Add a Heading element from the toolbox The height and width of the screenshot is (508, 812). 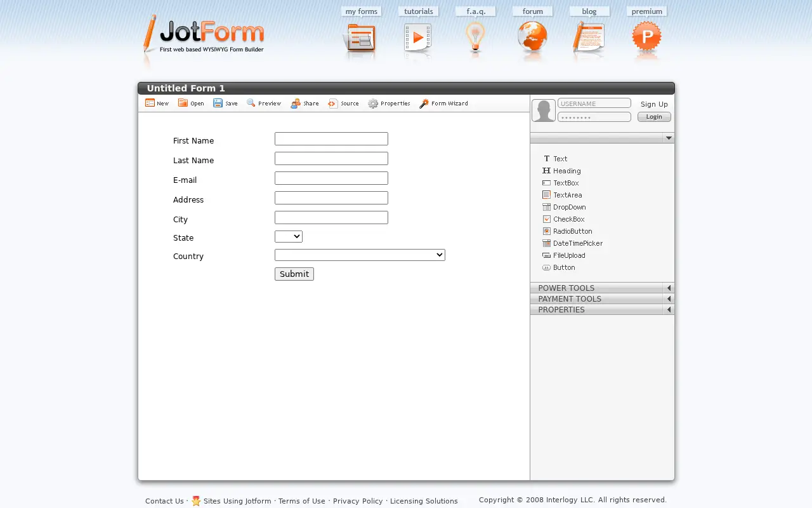[561, 171]
